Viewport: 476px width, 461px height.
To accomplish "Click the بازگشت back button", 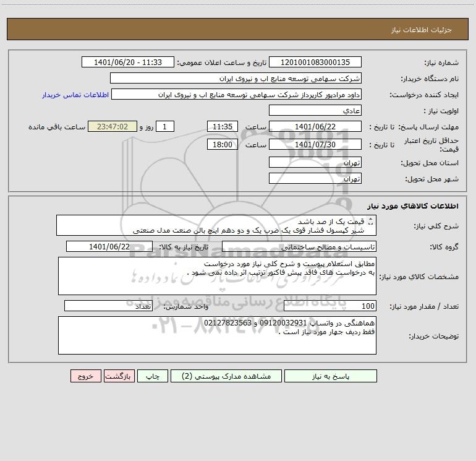I will pyautogui.click(x=119, y=376).
